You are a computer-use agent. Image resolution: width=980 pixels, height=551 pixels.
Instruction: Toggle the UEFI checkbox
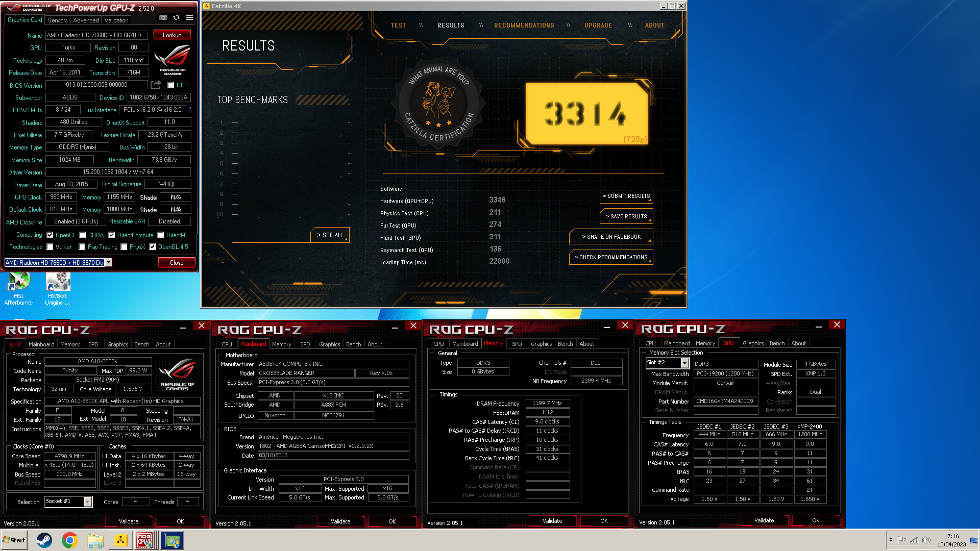click(171, 85)
